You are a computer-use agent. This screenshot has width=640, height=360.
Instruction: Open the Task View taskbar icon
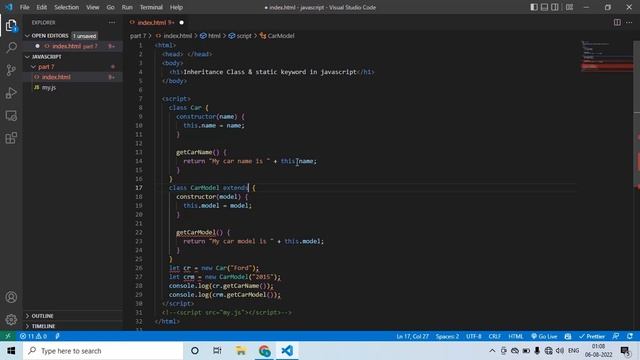point(217,351)
